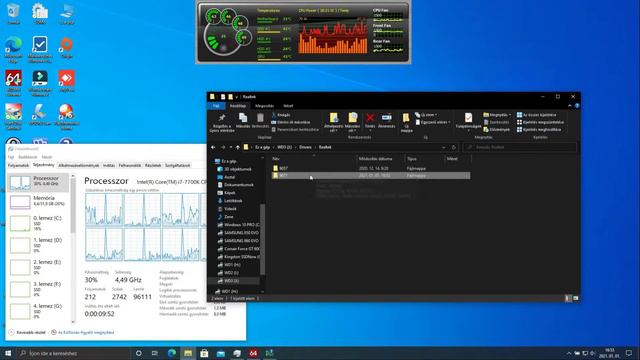The image size is (640, 360).
Task: Click Drivers in the address breadcrumb
Action: [x=305, y=147]
